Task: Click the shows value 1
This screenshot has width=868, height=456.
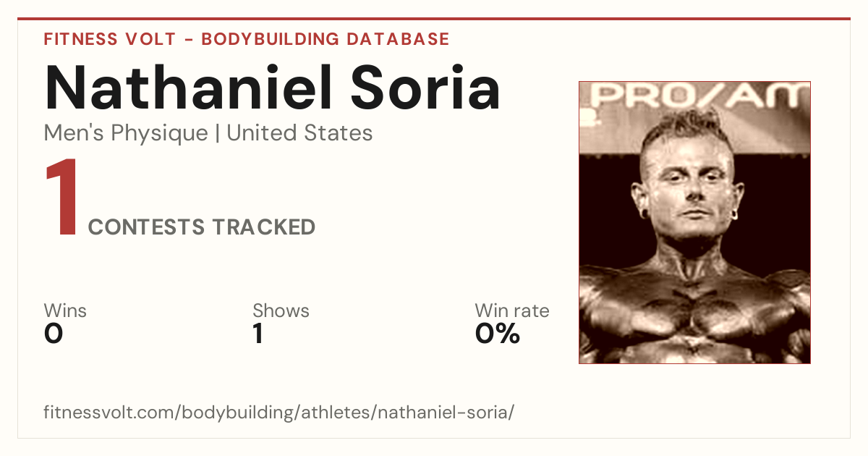Action: tap(258, 334)
